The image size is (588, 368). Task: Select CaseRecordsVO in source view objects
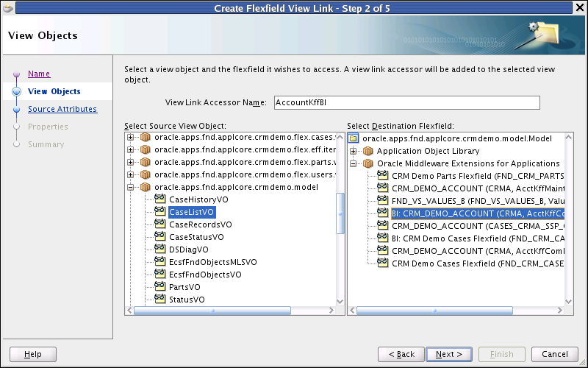[200, 224]
